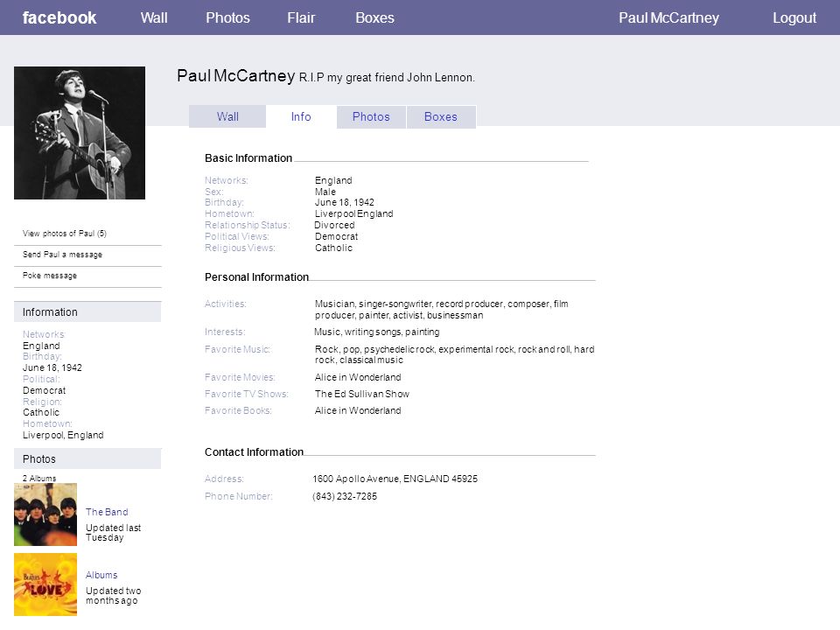
Task: Click Send Paul a message
Action: point(62,255)
